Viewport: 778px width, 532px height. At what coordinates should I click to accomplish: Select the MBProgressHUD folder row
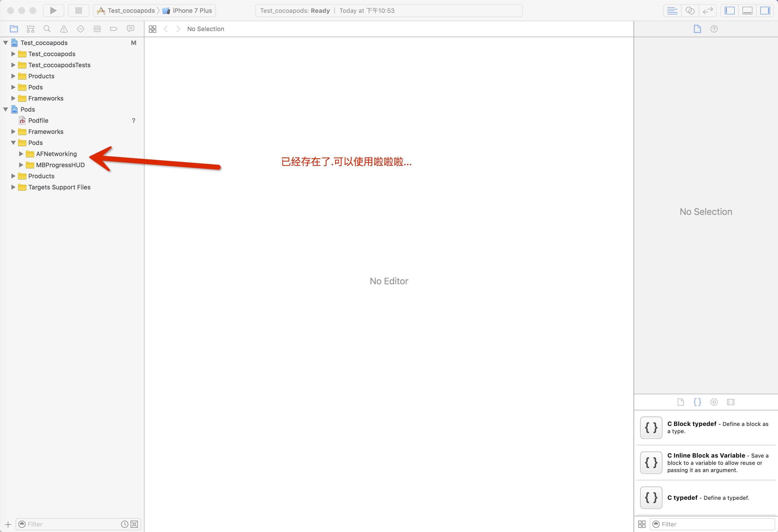[x=72, y=165]
